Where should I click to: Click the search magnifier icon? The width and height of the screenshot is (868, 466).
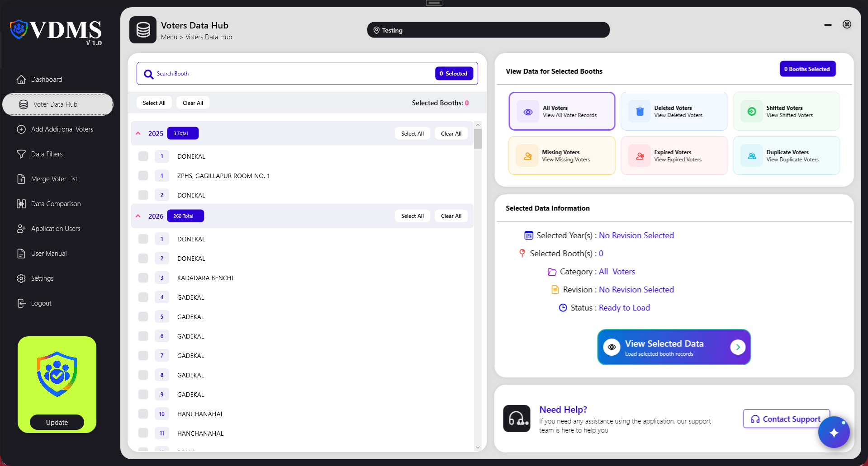(148, 74)
